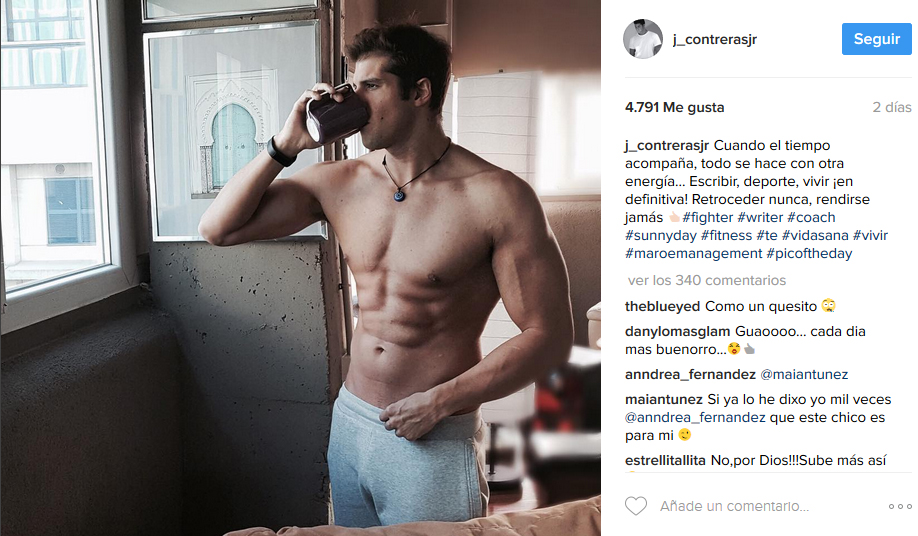Visit commenter theblueyed's profile
The height and width of the screenshot is (536, 918).
click(662, 306)
